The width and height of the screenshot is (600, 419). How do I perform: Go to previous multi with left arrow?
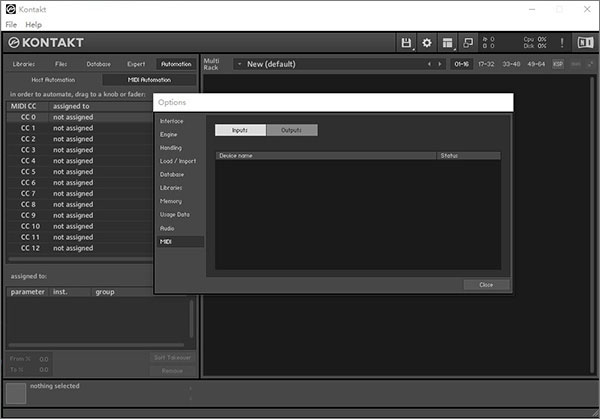[429, 64]
